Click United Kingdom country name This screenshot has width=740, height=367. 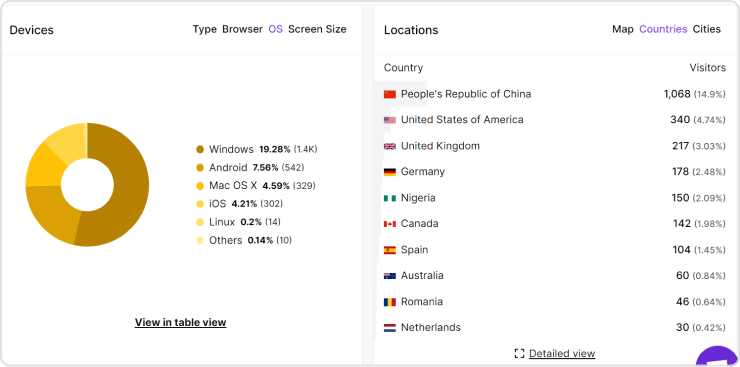440,146
